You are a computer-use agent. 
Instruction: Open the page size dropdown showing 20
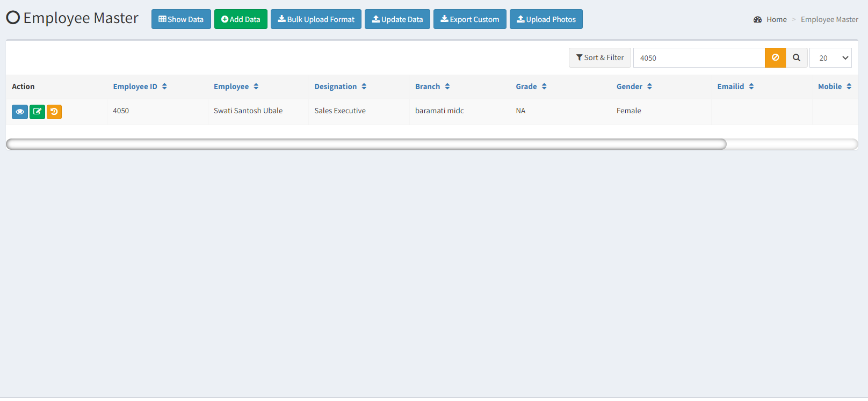tap(830, 57)
